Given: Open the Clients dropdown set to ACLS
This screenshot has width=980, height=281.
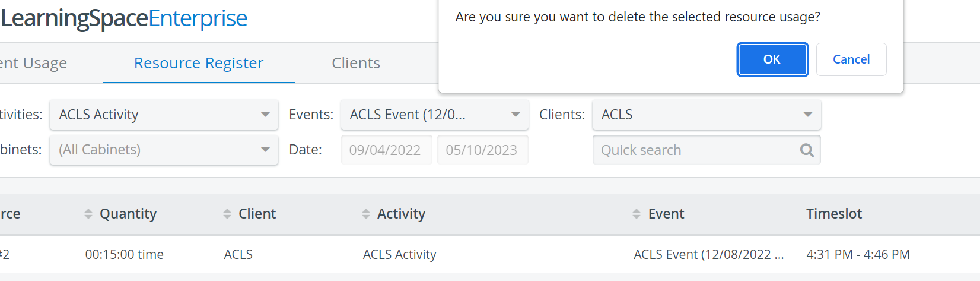Looking at the screenshot, I should point(707,115).
